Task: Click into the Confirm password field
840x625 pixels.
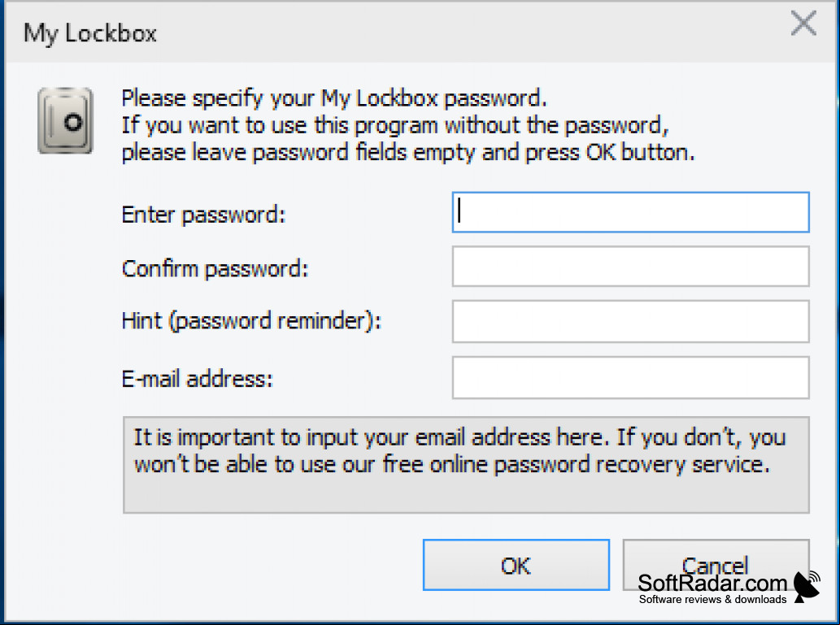Action: [x=630, y=267]
